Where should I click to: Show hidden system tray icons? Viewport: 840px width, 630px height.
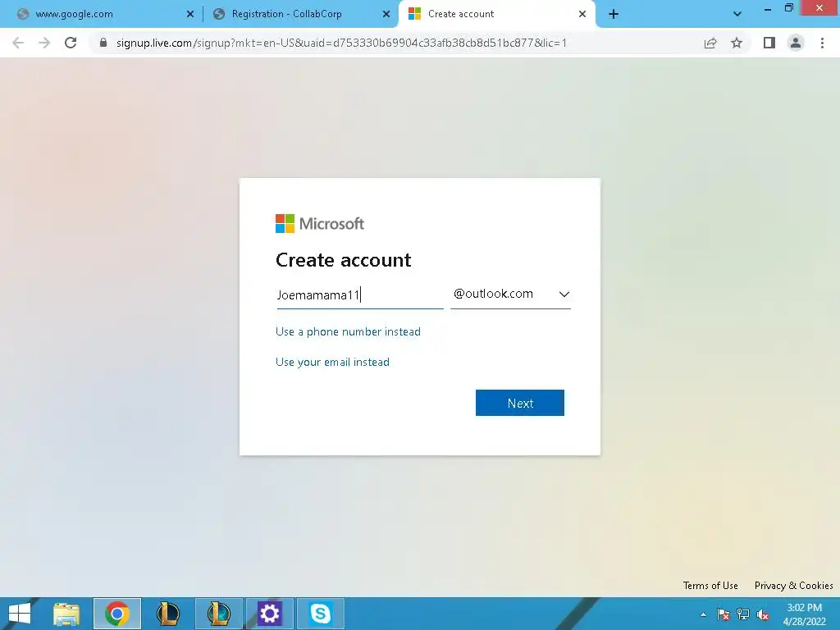coord(703,614)
